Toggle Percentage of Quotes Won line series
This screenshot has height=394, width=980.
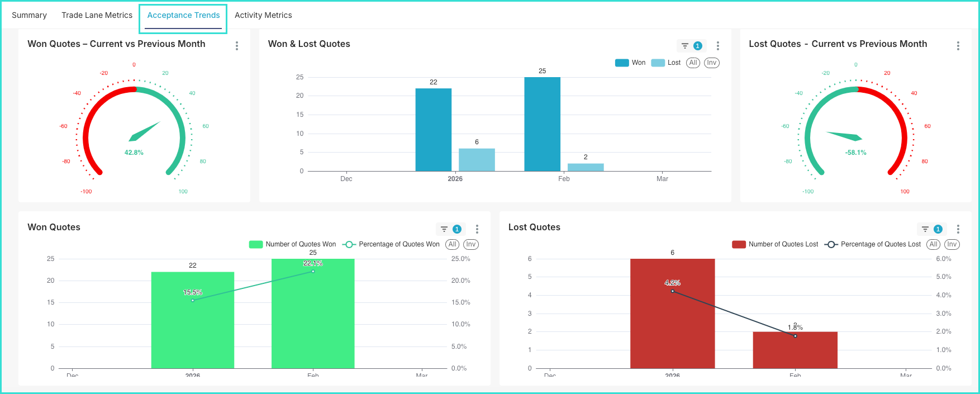(x=391, y=244)
